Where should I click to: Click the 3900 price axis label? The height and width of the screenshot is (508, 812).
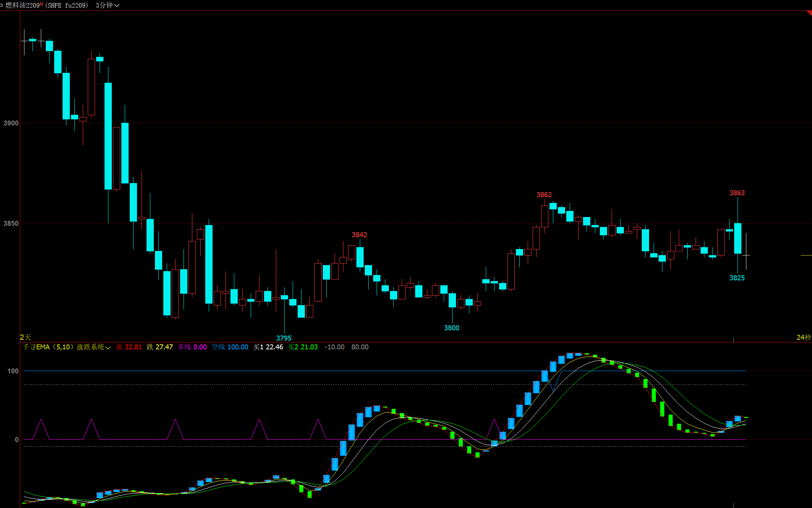click(x=11, y=123)
